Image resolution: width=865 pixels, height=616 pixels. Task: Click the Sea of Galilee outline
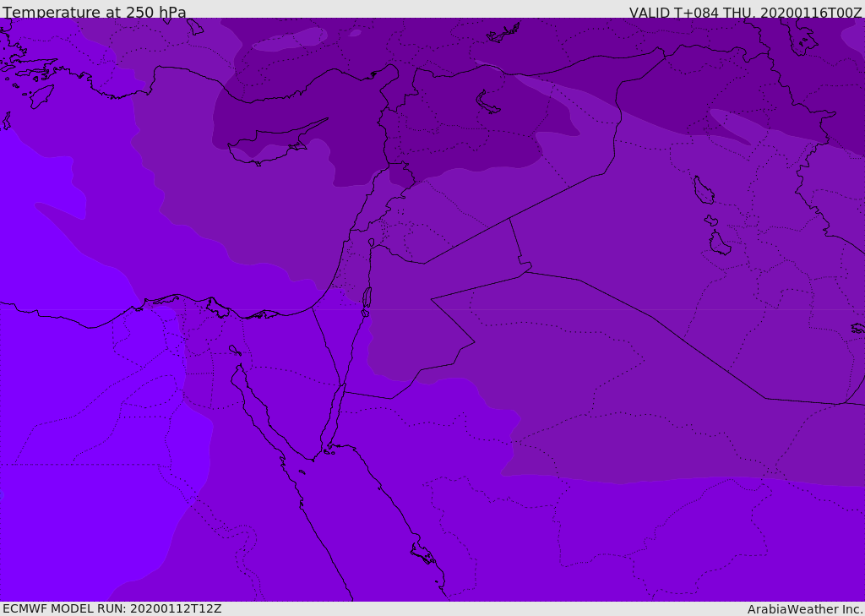[372, 243]
